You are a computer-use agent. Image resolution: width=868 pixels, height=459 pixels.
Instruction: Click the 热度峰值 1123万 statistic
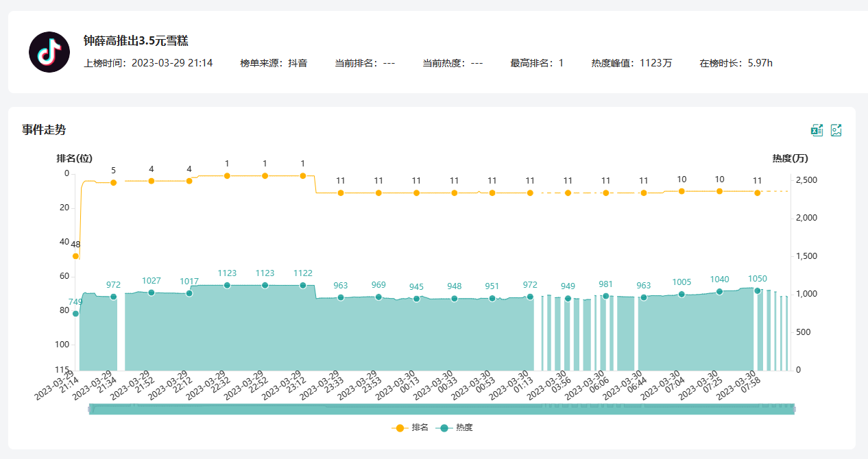click(x=631, y=63)
